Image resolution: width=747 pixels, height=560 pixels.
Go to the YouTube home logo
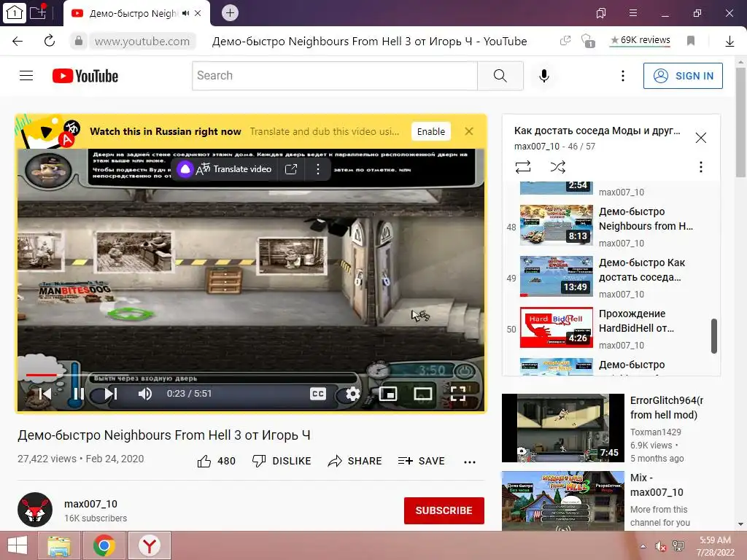tap(85, 76)
